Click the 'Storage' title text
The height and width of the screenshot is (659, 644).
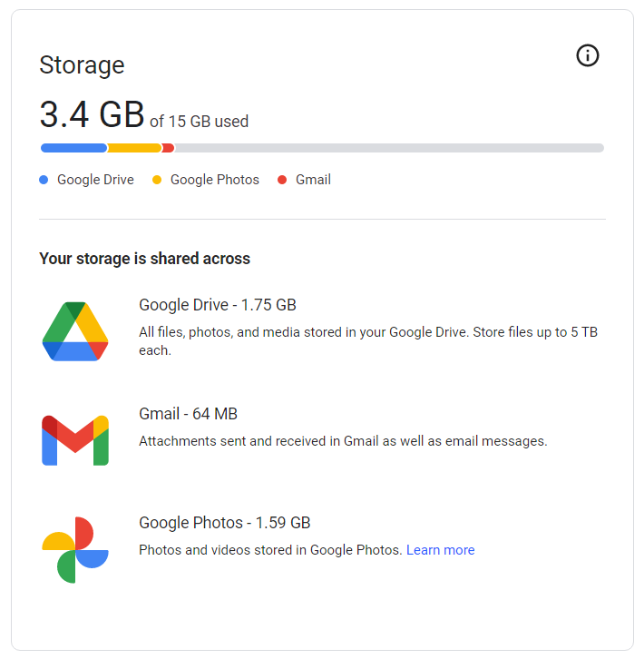click(82, 65)
